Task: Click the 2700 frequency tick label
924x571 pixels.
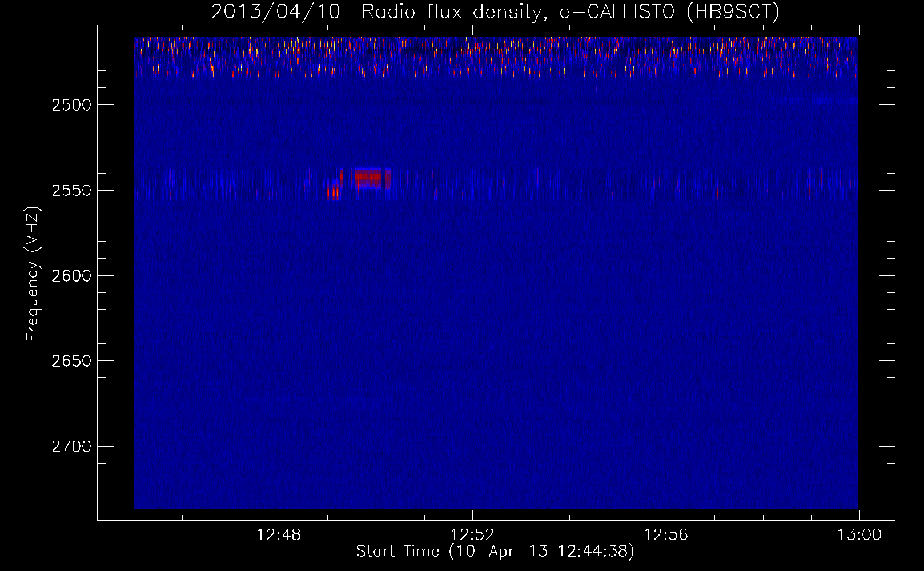Action: (x=71, y=447)
